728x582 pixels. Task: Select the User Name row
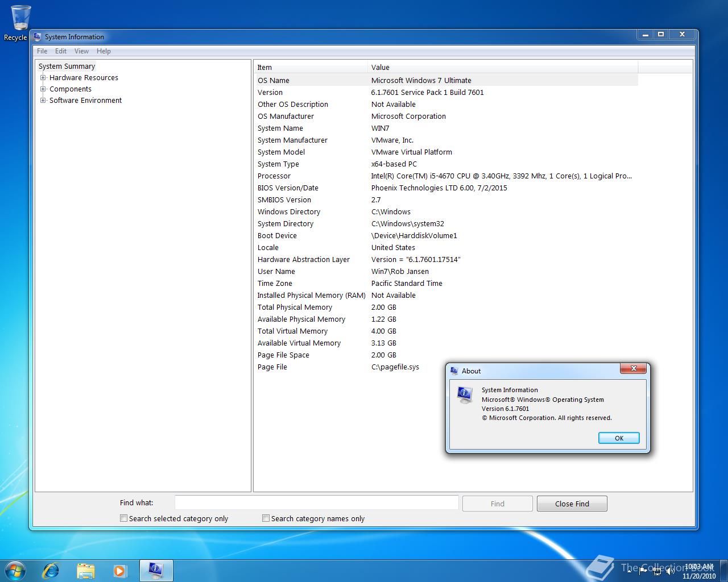click(x=446, y=271)
